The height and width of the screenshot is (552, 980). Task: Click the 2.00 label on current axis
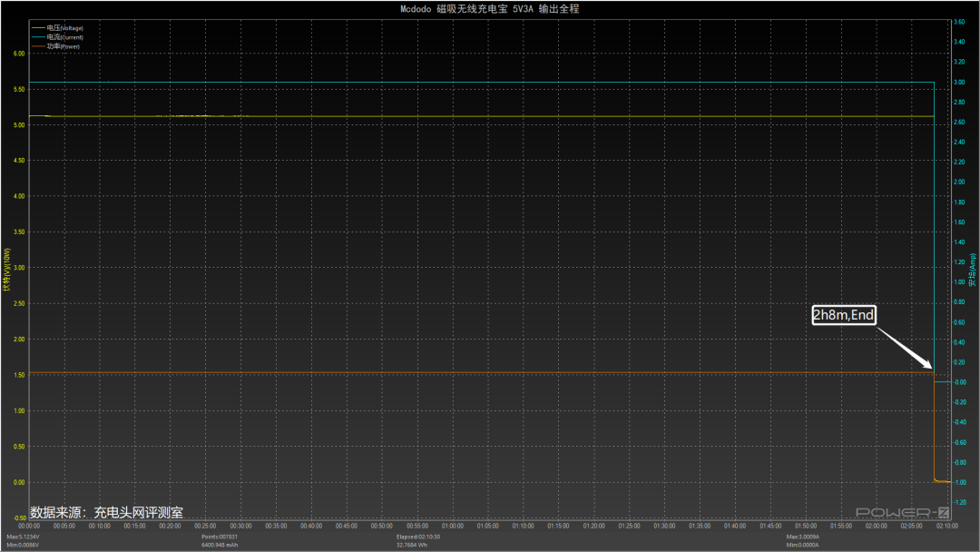[x=959, y=182]
